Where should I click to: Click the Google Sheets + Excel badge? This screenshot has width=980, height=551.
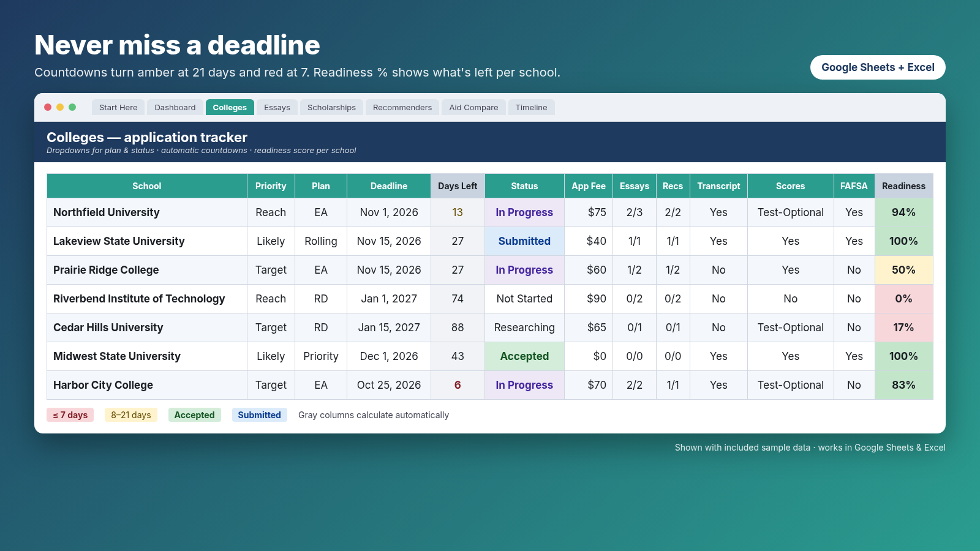(878, 67)
